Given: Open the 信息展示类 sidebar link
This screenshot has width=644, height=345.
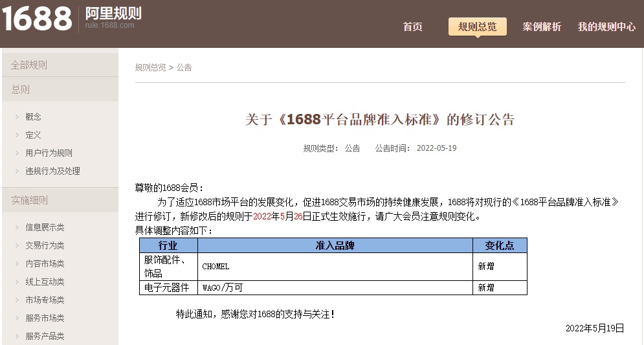Looking at the screenshot, I should pyautogui.click(x=45, y=227).
